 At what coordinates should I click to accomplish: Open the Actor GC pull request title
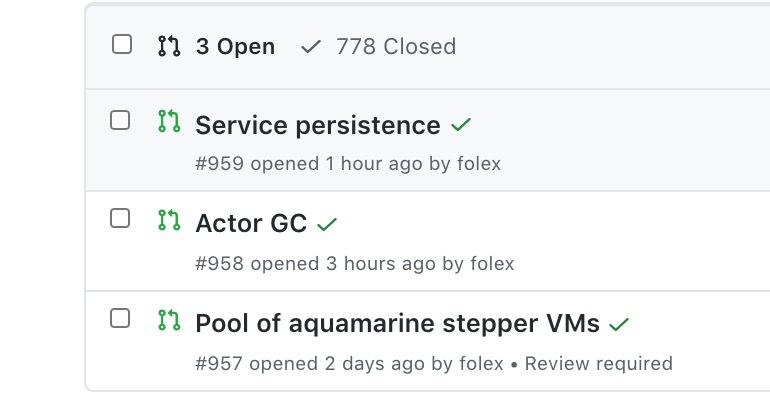[251, 223]
